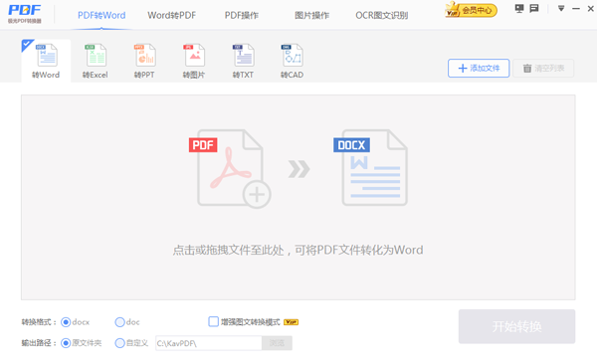Open the 图片操作 tab
This screenshot has width=597, height=364.
point(311,15)
